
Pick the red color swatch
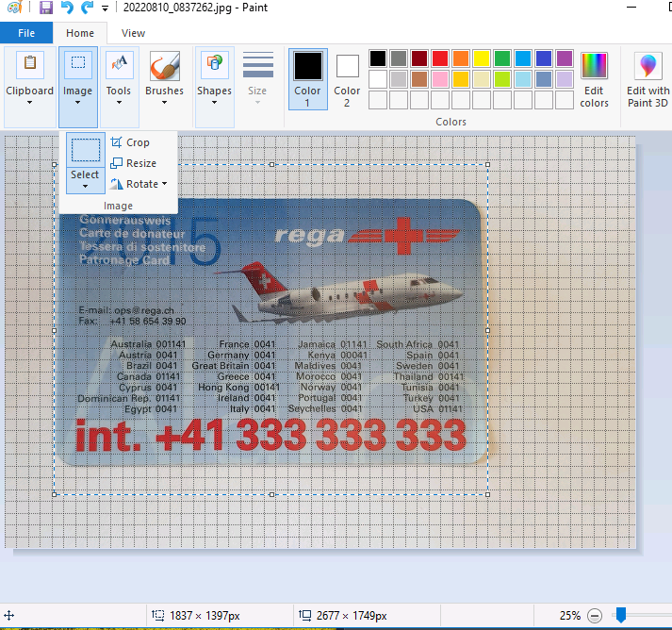[440, 58]
